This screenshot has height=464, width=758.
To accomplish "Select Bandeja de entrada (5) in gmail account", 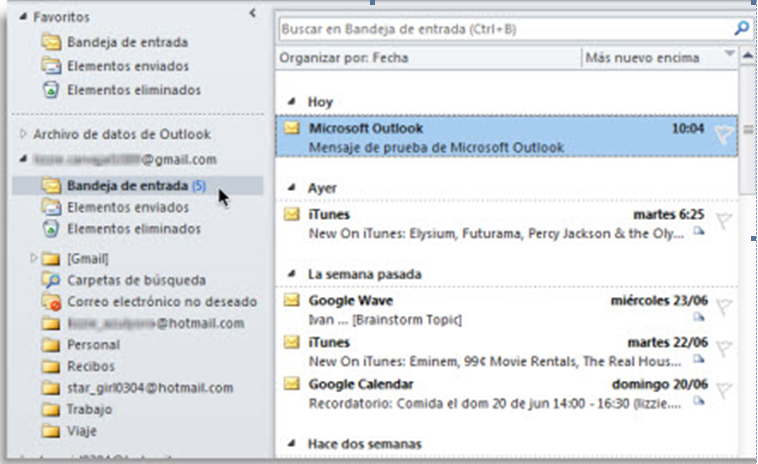I will [138, 186].
